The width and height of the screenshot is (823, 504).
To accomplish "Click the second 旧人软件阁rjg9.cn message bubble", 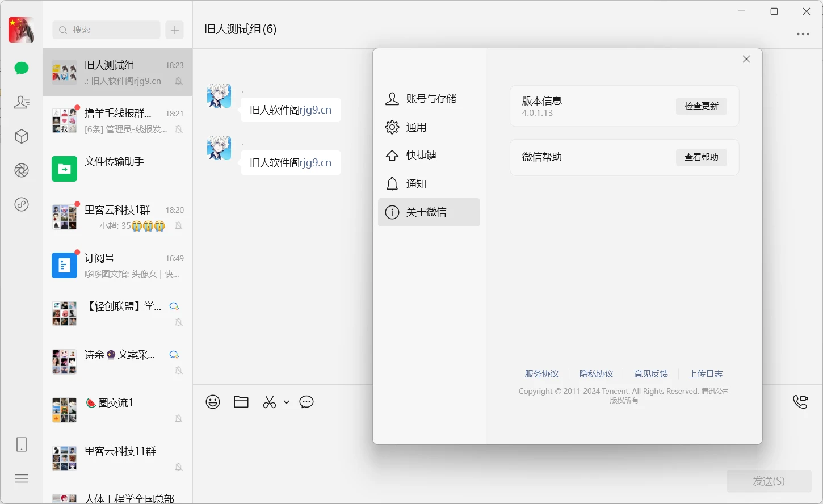I will pyautogui.click(x=291, y=163).
